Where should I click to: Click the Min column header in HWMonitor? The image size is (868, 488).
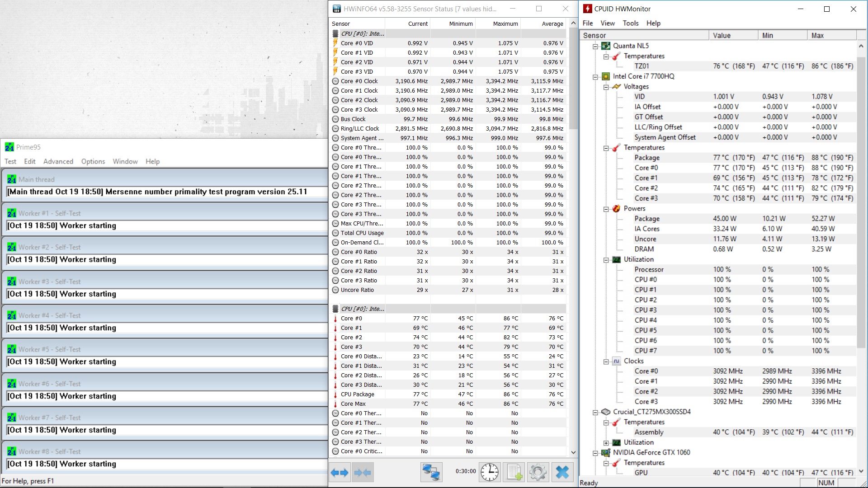pos(783,35)
